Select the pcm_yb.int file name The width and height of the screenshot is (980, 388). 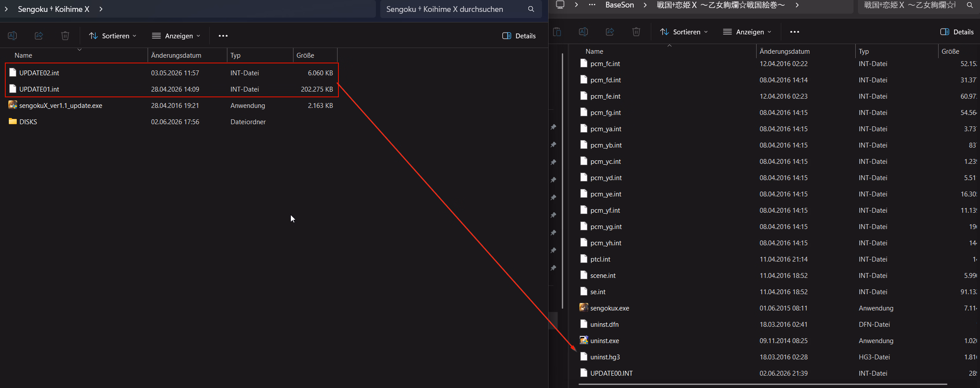606,145
